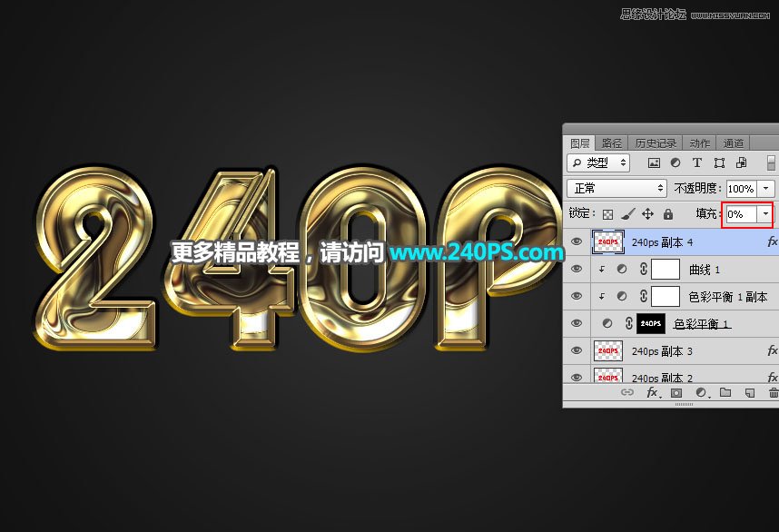Select the white mask of 色彩平衡 1 副本
This screenshot has height=532, width=779.
[x=666, y=296]
